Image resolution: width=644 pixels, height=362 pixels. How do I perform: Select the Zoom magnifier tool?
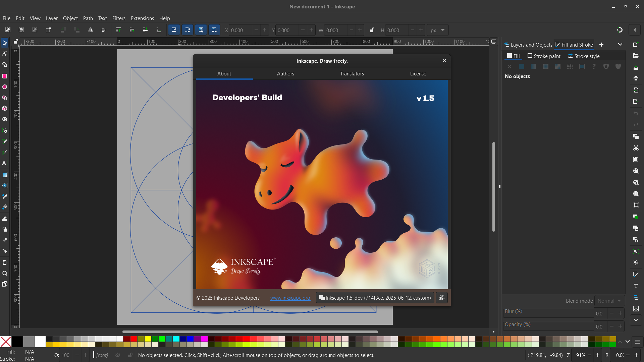[x=5, y=274]
